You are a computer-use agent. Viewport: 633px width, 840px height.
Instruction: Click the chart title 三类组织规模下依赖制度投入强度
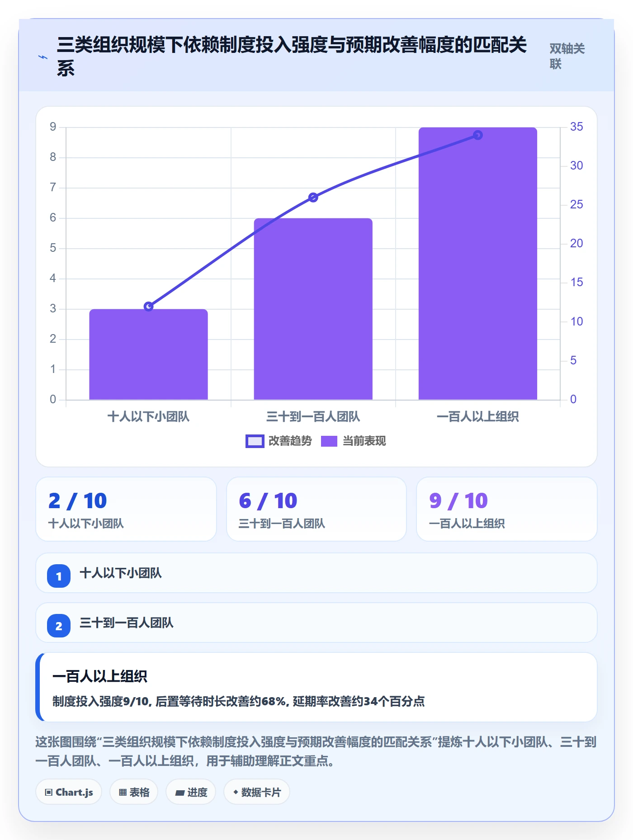click(x=292, y=56)
